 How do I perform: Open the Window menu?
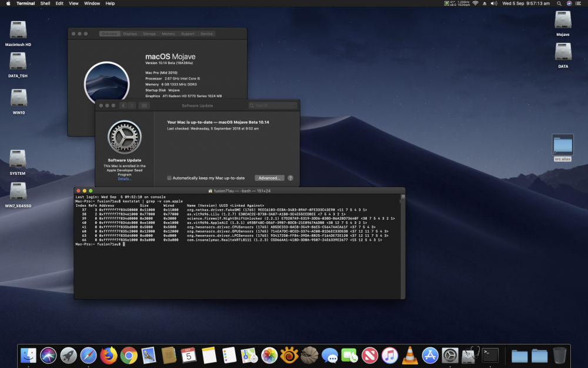(92, 4)
